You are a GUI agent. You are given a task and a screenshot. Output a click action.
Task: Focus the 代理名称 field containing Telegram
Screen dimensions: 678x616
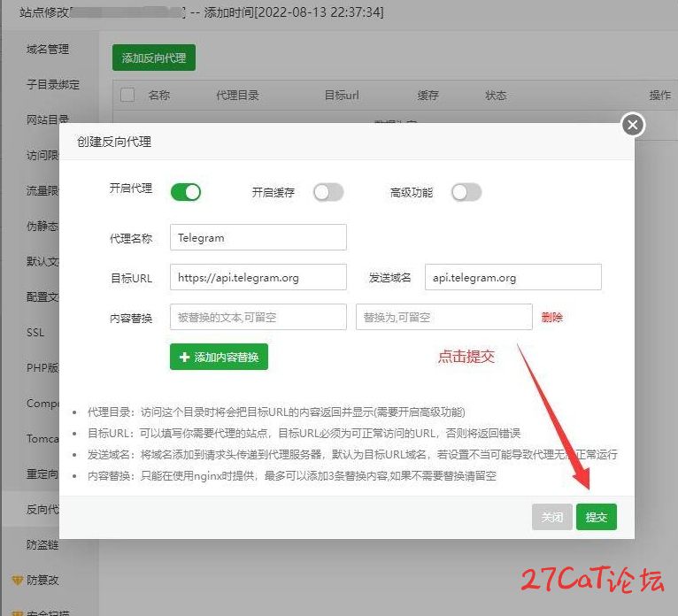(x=258, y=237)
